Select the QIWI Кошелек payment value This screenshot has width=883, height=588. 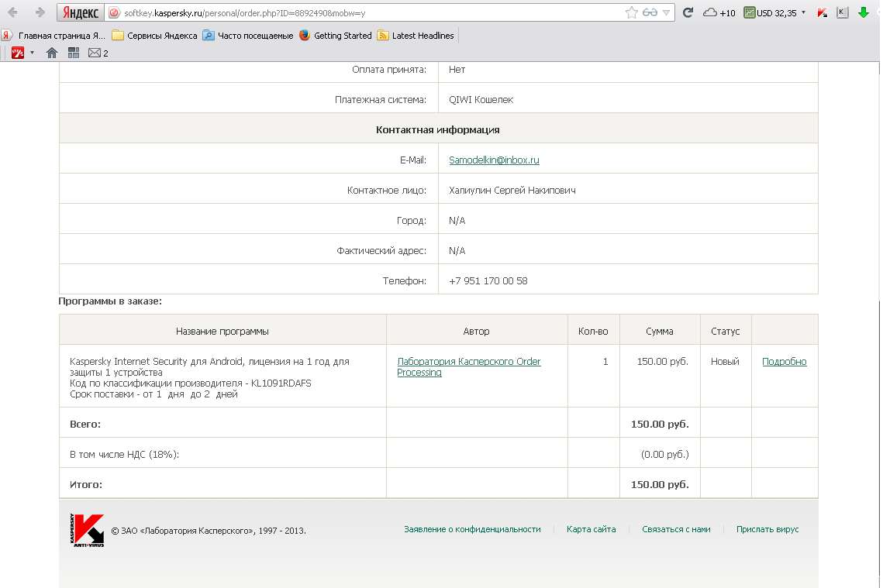click(481, 100)
